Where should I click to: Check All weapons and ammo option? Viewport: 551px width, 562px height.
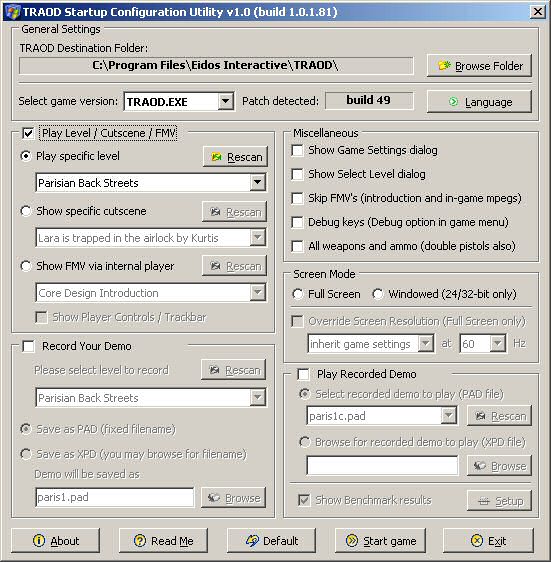click(x=297, y=246)
